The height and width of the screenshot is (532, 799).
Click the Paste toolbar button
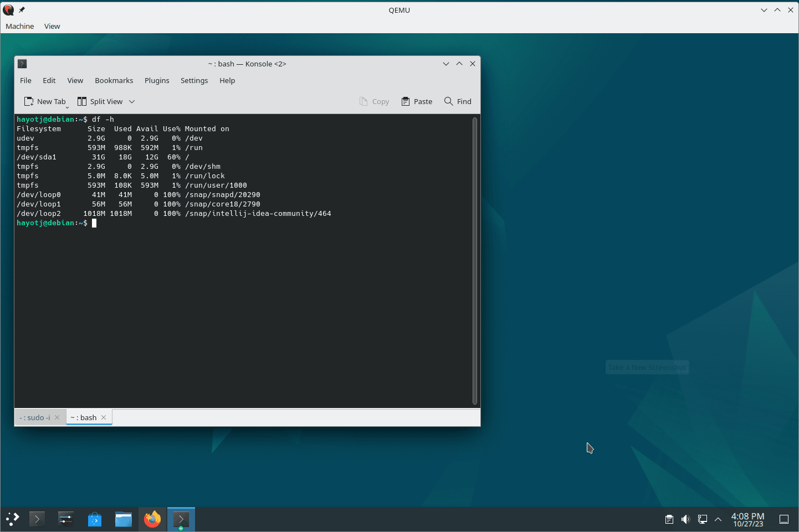(x=417, y=102)
